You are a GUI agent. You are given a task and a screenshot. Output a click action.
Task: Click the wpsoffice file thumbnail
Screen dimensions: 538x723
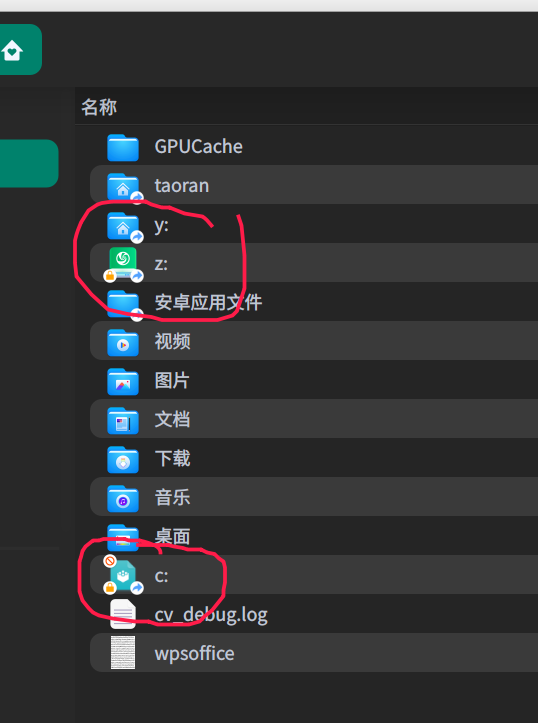coord(123,652)
